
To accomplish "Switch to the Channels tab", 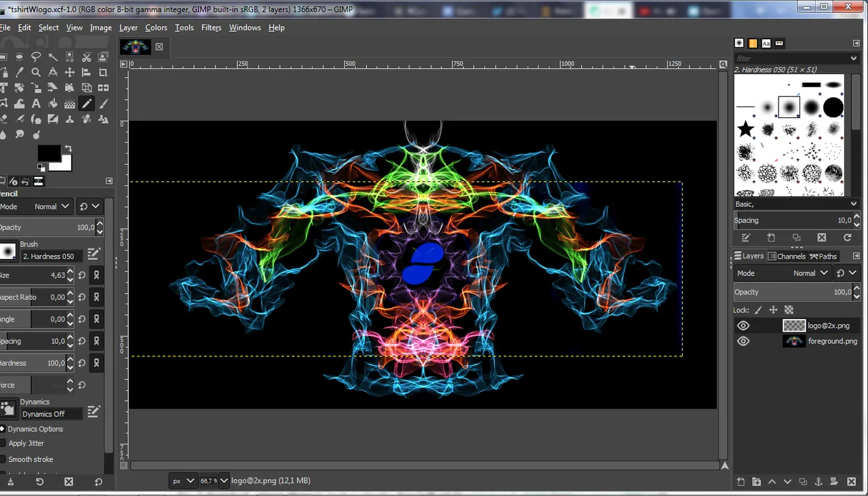I will [787, 256].
